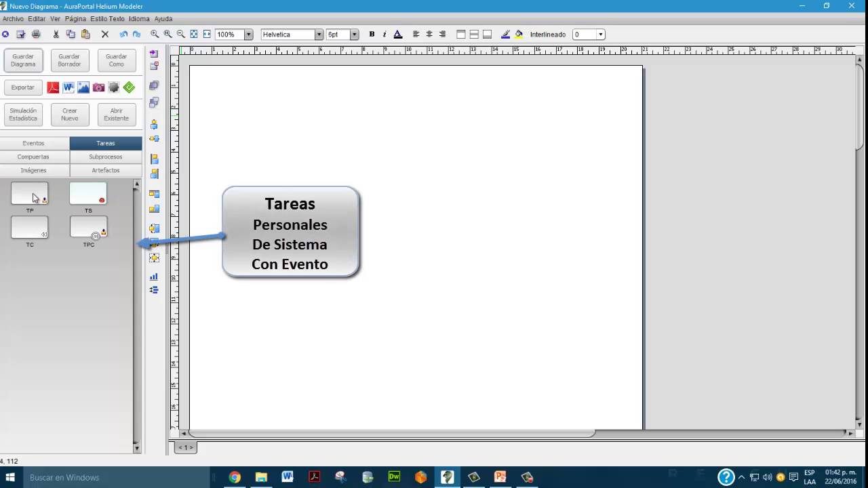Screen dimensions: 868x488
Task: Click the Print icon in the toolbar
Action: [36, 34]
